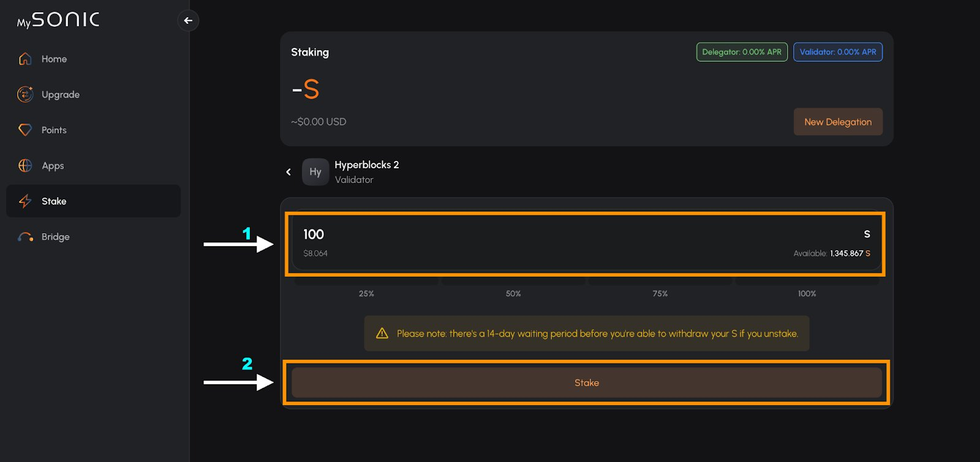Click the Home house icon
Image resolution: width=980 pixels, height=462 pixels.
(25, 59)
